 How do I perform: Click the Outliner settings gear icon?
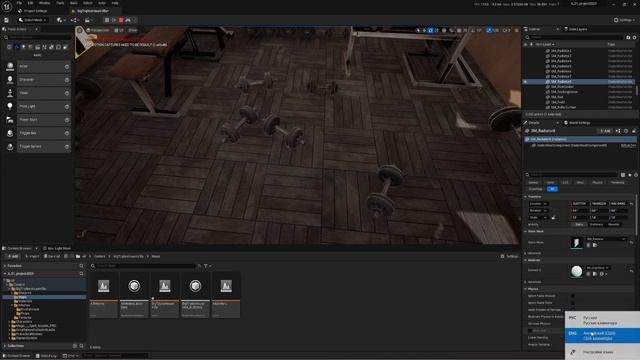pos(634,37)
